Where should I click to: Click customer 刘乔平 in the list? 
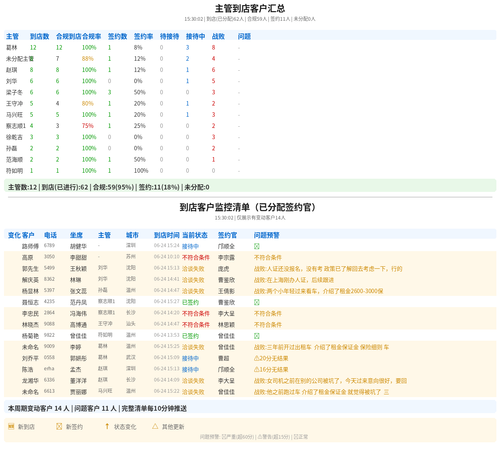click(30, 358)
